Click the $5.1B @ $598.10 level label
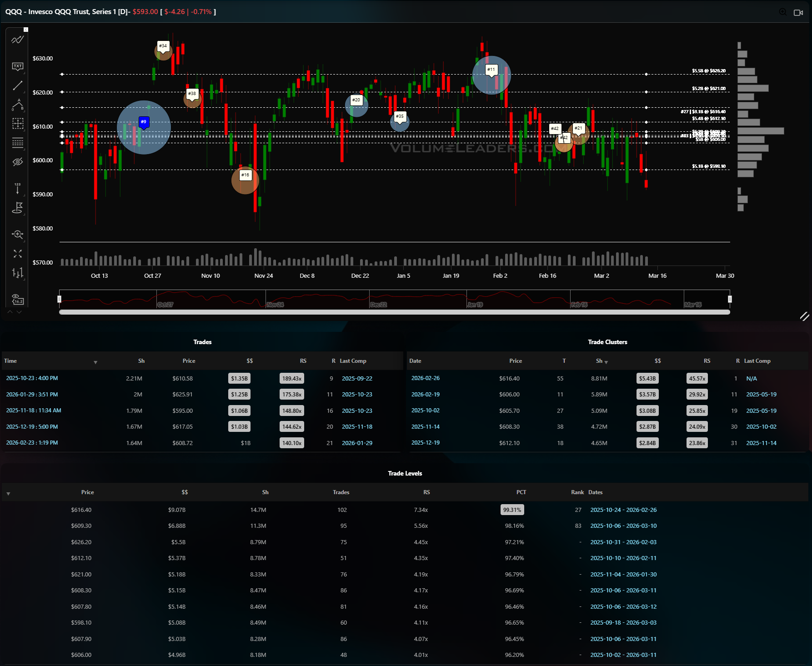The width and height of the screenshot is (812, 666). (709, 166)
